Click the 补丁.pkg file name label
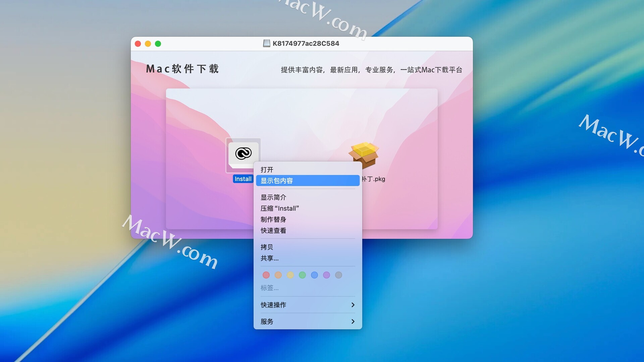 pyautogui.click(x=373, y=179)
